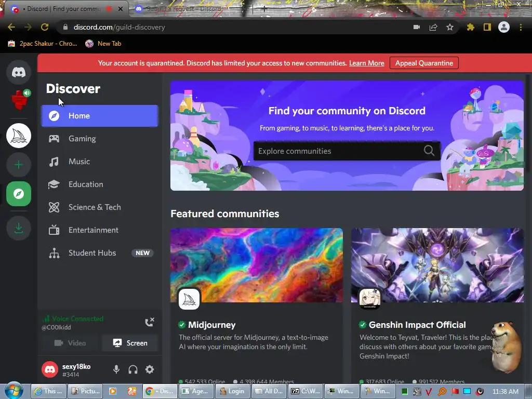
Task: Toggle headphones deafen
Action: (133, 369)
